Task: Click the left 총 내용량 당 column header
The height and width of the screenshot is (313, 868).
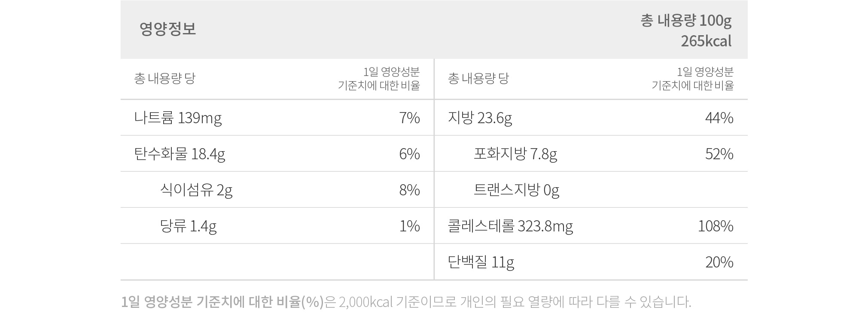Action: 164,79
